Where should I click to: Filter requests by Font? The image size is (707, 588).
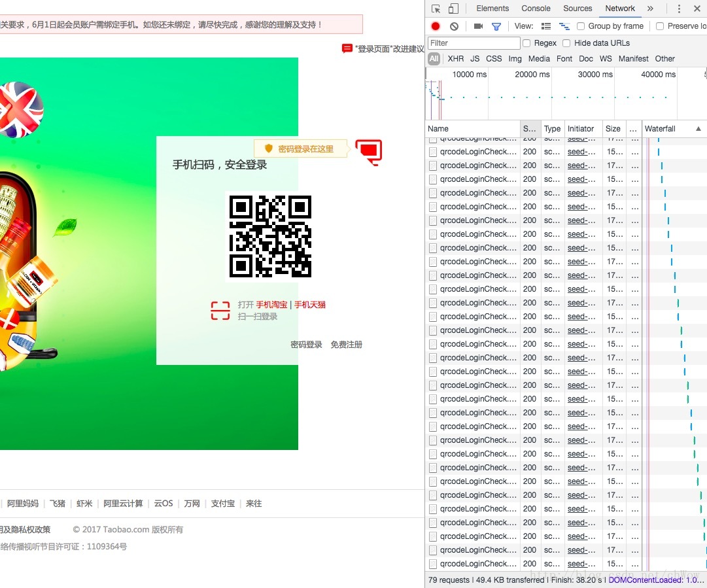[x=564, y=59]
